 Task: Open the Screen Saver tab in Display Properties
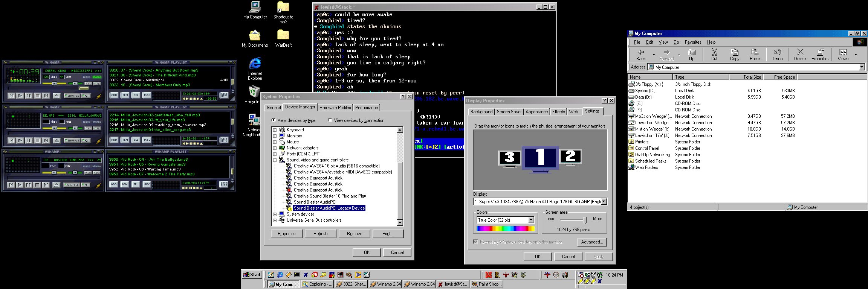(509, 112)
